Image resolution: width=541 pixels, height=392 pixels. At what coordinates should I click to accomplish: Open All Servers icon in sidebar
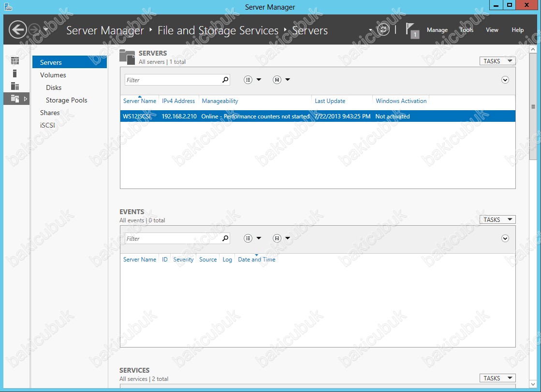(15, 86)
